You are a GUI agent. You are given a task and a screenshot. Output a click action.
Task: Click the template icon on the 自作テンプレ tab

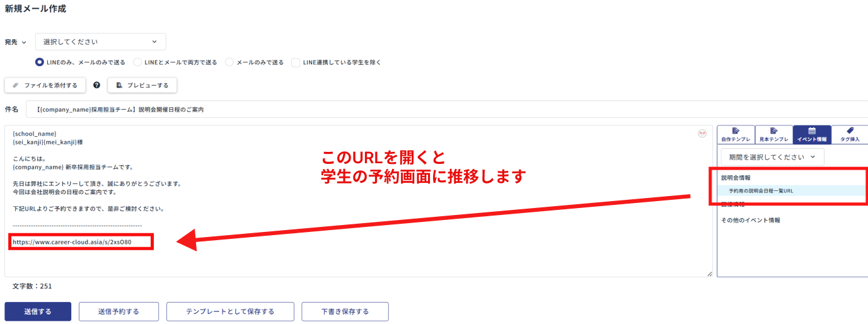pyautogui.click(x=736, y=130)
